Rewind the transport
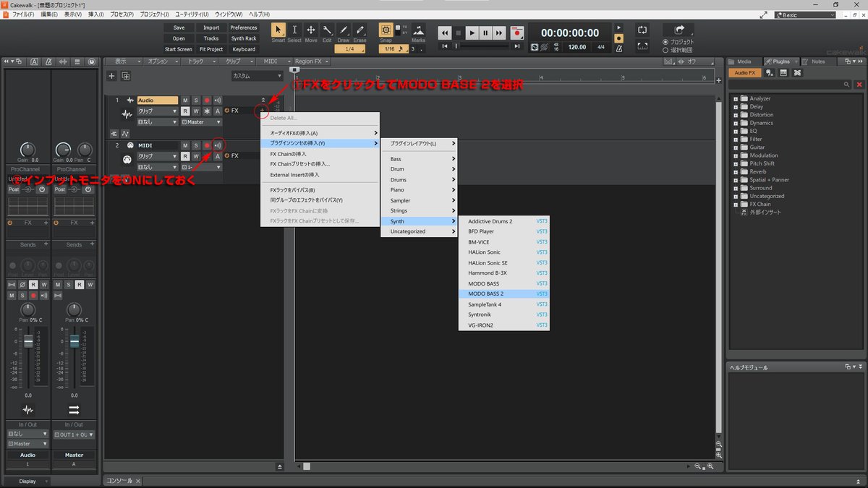This screenshot has width=868, height=488. (x=445, y=33)
